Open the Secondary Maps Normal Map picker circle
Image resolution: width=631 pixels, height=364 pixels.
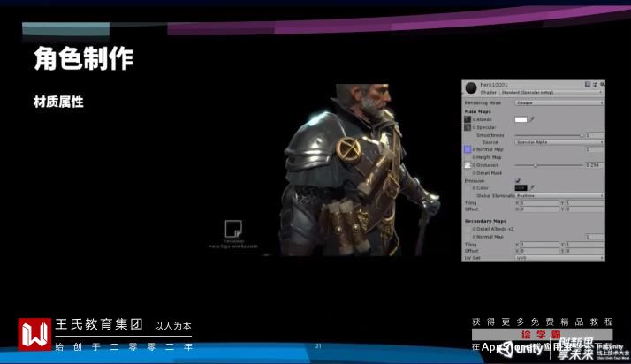click(x=475, y=237)
